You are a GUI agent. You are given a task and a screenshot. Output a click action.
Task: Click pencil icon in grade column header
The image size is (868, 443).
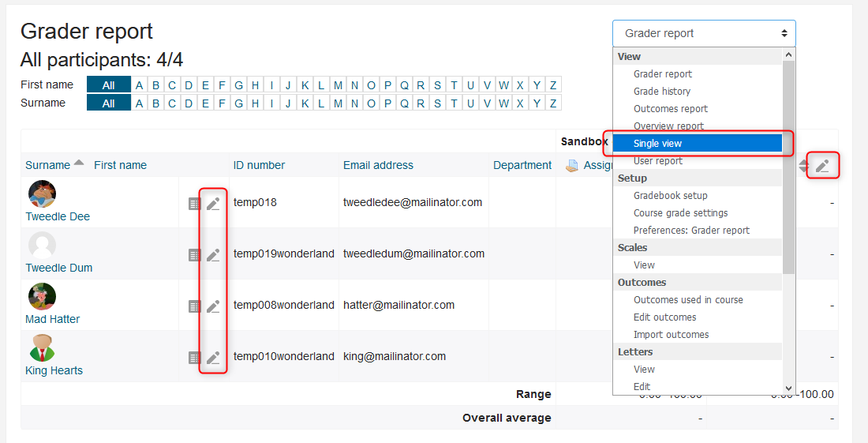click(x=822, y=166)
